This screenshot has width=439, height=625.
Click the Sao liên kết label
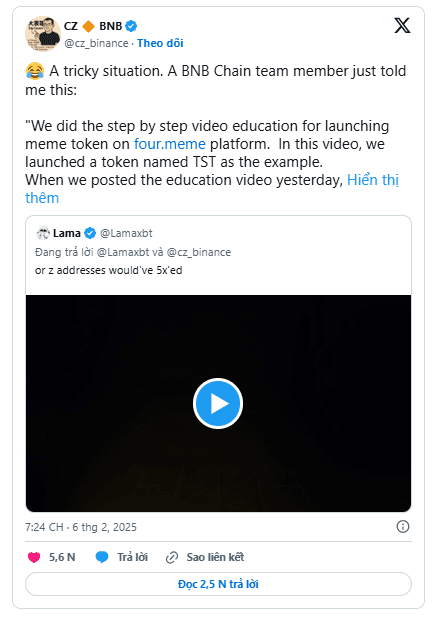pyautogui.click(x=215, y=557)
